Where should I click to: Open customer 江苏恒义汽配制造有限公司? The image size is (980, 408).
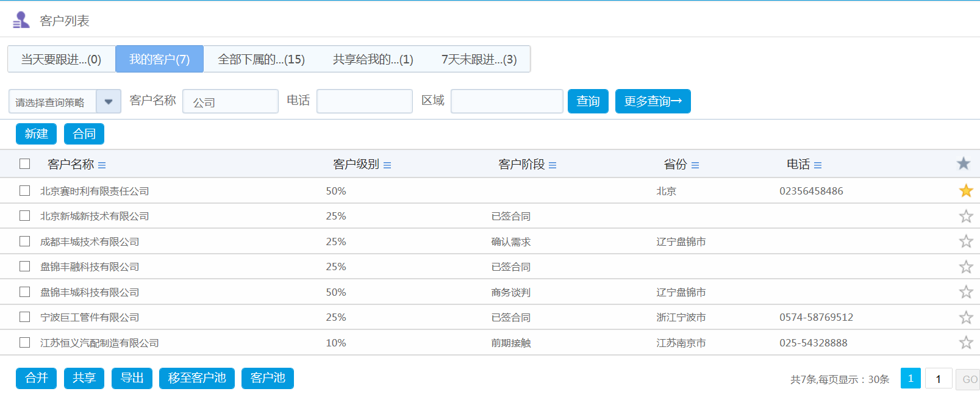[99, 343]
